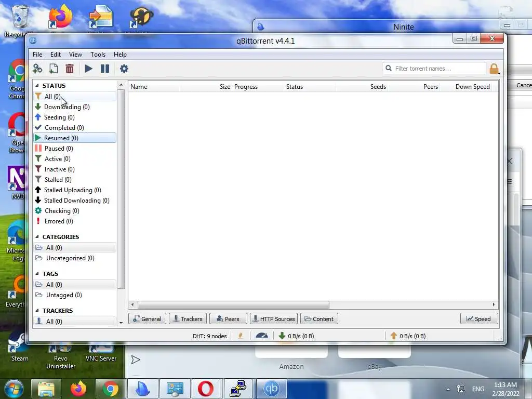
Task: Sort by the Peers column header
Action: [414, 87]
